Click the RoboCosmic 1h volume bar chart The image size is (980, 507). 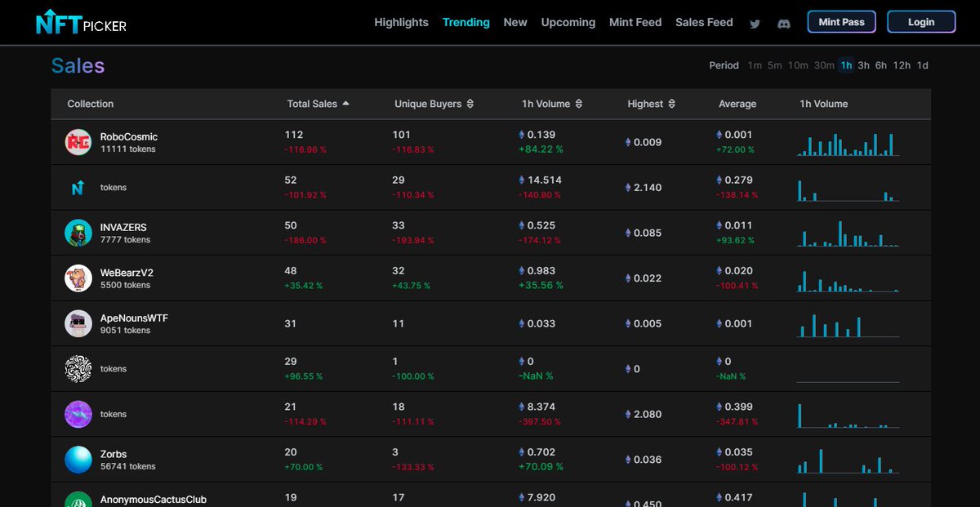coord(848,145)
